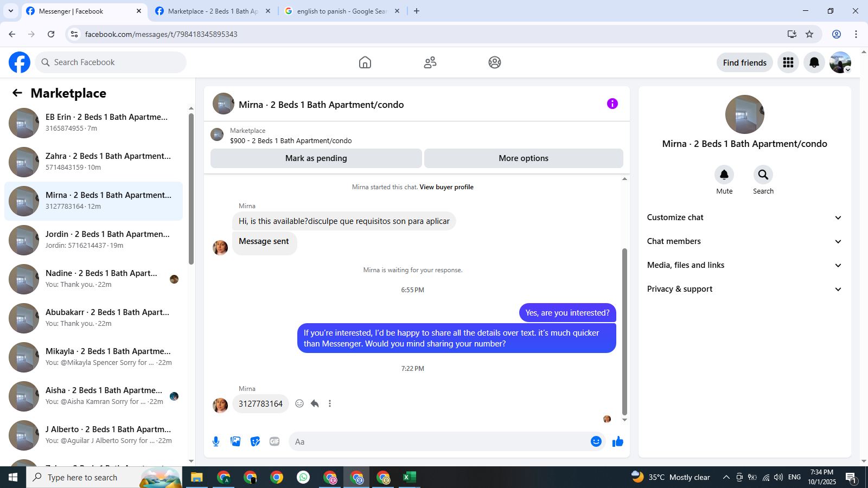This screenshot has width=868, height=488.
Task: Open the Facebook menu grid icon
Action: 788,62
